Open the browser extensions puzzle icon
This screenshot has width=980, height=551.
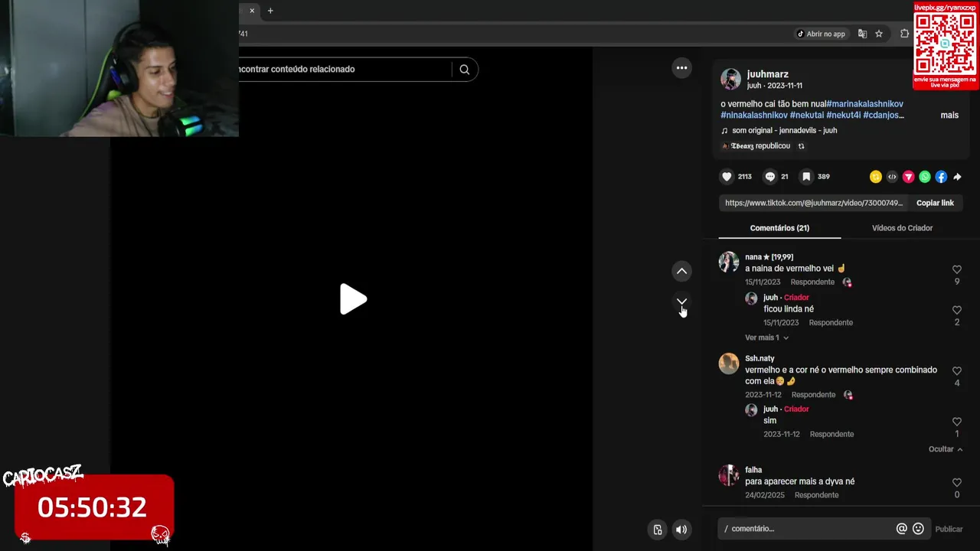[904, 34]
